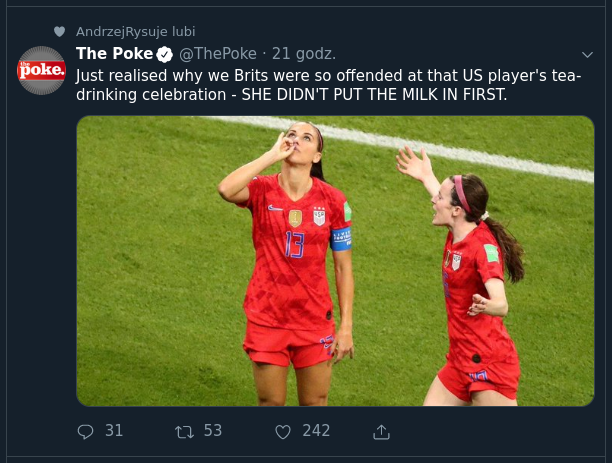This screenshot has width=612, height=463.
Task: Click The Poke display name
Action: click(114, 53)
